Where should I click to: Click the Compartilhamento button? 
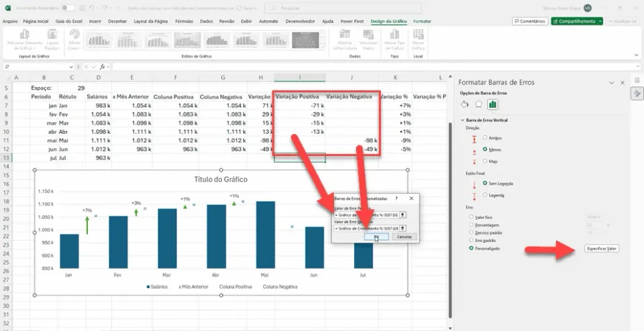pos(574,21)
